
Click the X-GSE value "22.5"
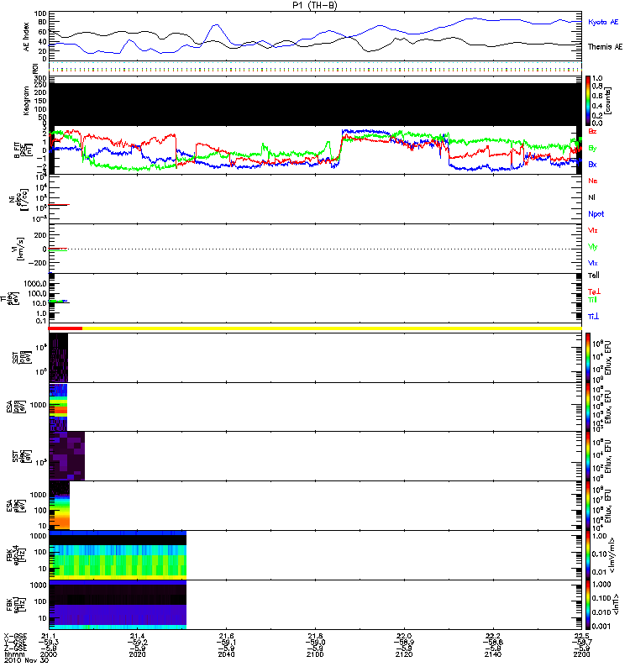pos(581,637)
